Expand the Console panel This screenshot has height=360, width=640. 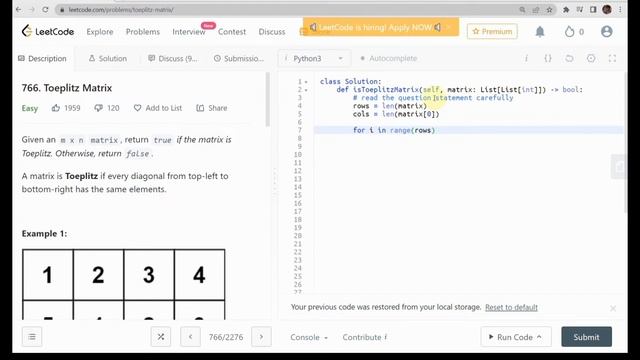[309, 337]
